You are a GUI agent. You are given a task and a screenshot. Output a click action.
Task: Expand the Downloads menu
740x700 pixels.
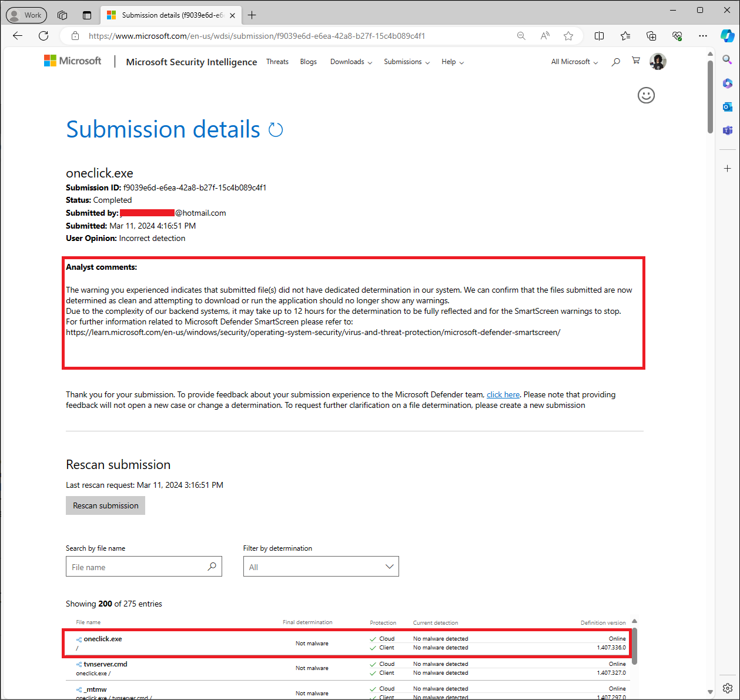point(351,62)
